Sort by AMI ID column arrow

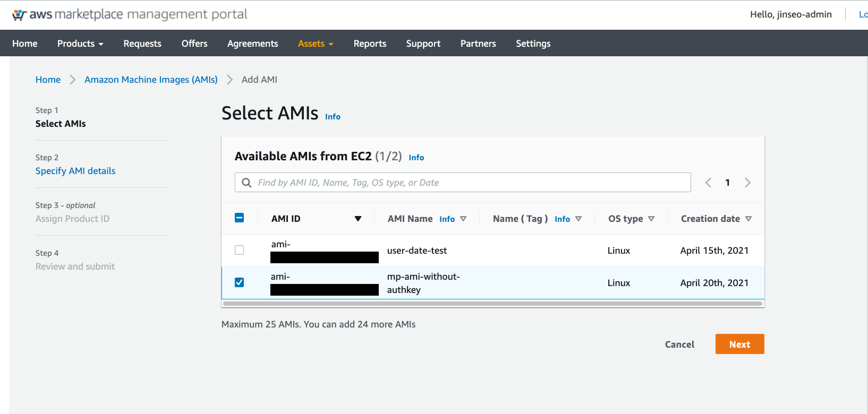click(x=358, y=219)
